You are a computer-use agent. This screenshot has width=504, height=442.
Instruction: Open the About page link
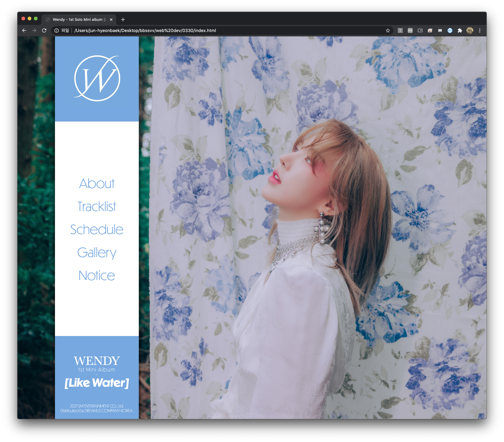97,184
